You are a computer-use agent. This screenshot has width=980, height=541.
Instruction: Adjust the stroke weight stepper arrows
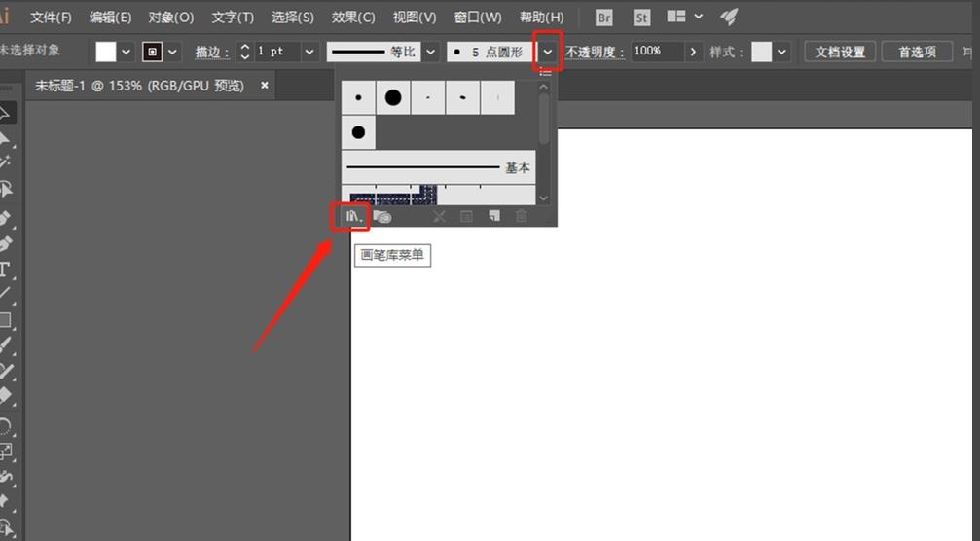tap(245, 52)
